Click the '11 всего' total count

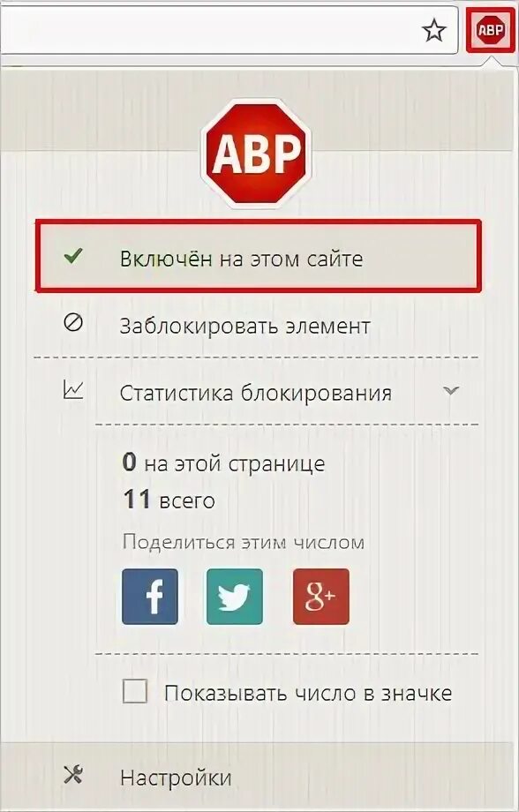(169, 500)
